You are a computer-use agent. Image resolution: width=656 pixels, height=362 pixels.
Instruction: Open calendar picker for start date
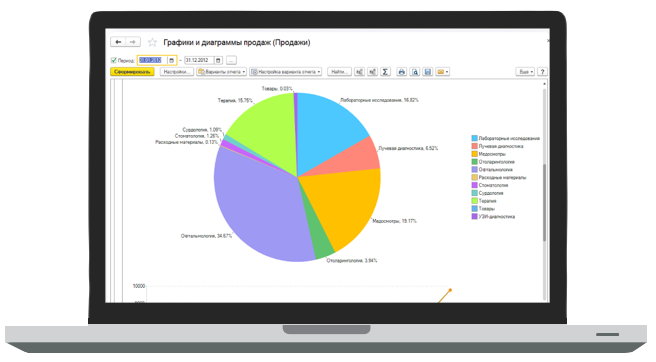click(172, 60)
